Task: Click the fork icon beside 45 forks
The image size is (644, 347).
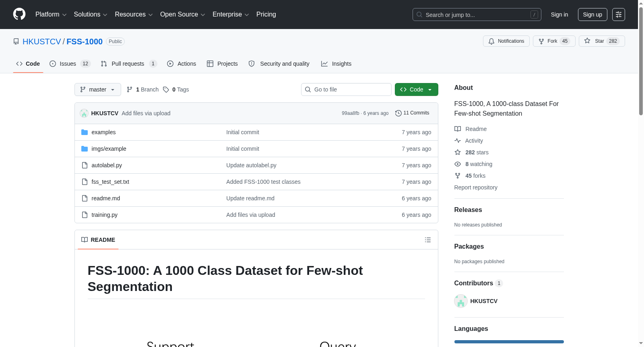Action: coord(458,176)
